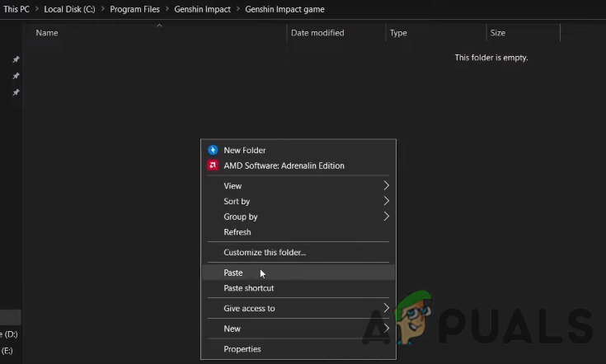This screenshot has width=606, height=364.
Task: Open Properties from context menu
Action: [298, 349]
